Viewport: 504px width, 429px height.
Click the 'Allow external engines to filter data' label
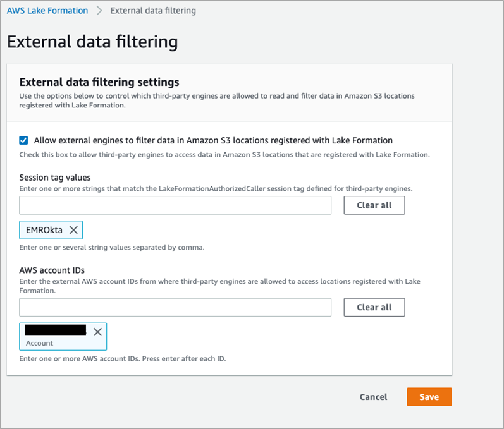click(x=212, y=140)
